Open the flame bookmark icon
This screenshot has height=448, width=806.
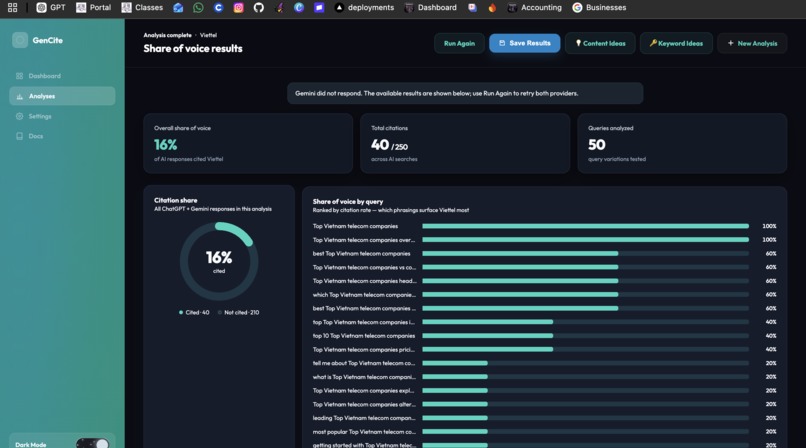click(492, 8)
